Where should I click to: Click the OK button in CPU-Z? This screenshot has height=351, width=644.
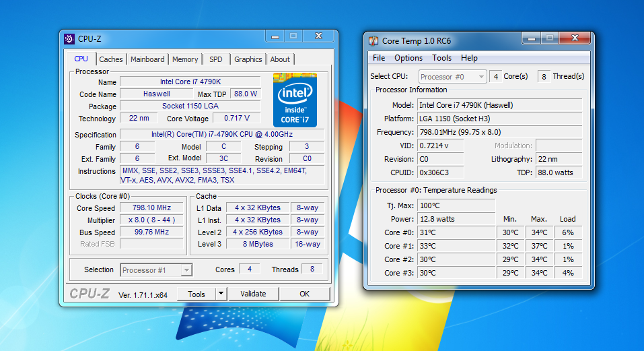[x=304, y=294]
